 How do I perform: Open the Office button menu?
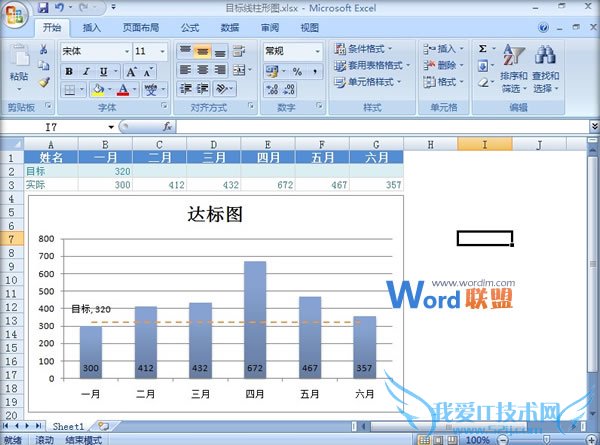point(15,15)
